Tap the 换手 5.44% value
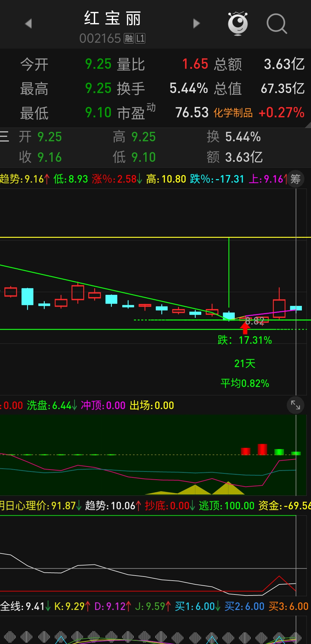Screen dimensions: 311x644 [189, 88]
